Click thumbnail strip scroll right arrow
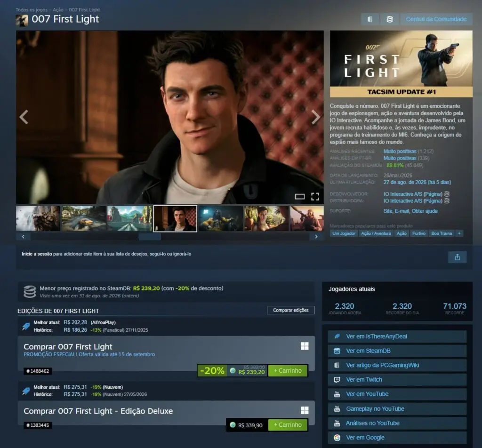The image size is (482, 448). (x=316, y=237)
